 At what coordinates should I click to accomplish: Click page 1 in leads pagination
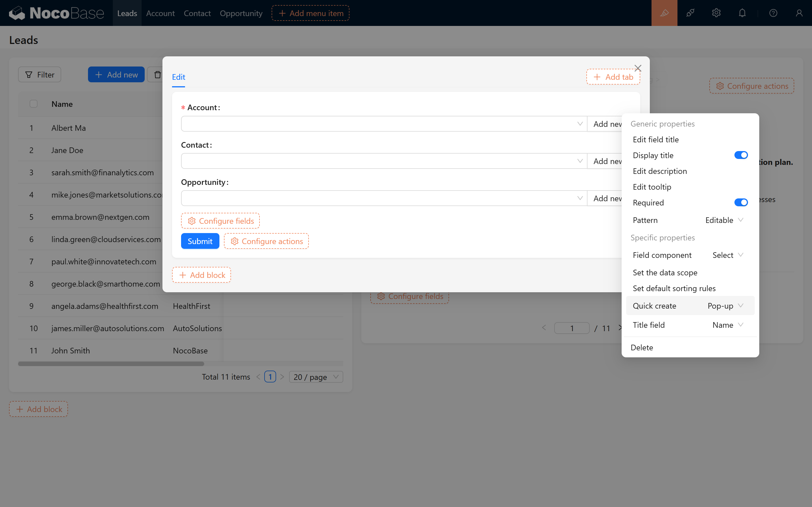[x=270, y=377]
